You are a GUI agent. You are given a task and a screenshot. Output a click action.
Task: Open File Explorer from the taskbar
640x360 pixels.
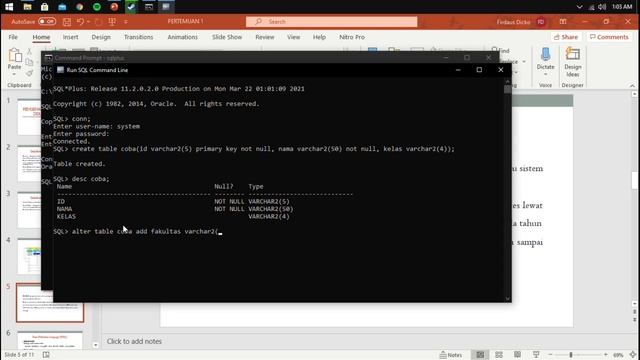tap(27, 7)
